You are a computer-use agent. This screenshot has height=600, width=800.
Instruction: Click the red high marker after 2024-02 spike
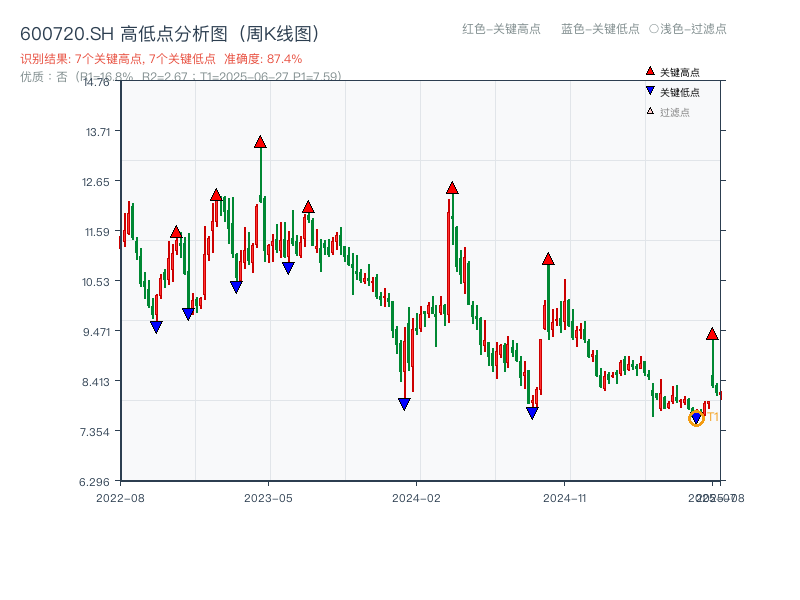pos(452,188)
